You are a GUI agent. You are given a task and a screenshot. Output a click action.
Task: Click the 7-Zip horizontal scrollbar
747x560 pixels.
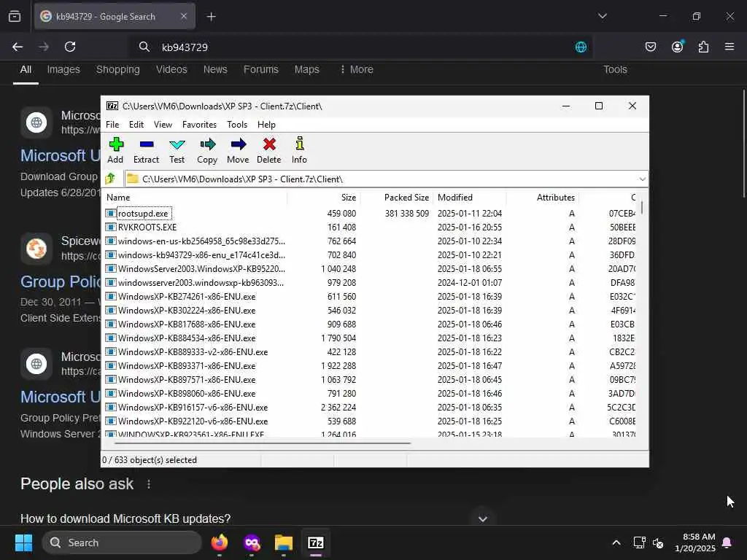pos(263,443)
